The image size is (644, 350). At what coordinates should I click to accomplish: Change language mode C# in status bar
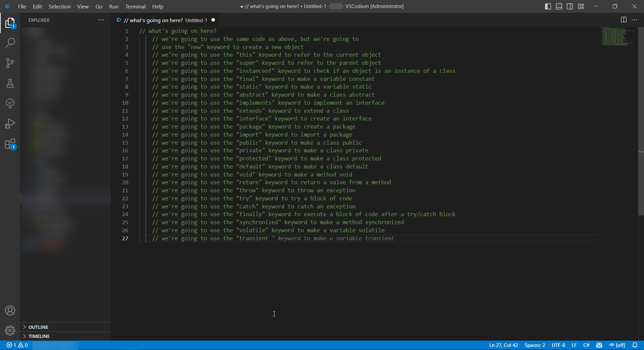586,345
